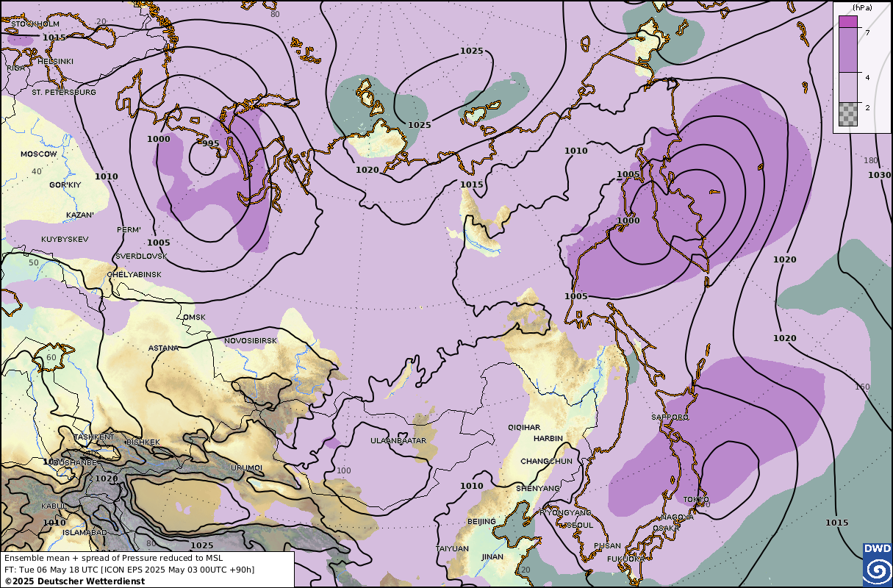Click the TASHKENT city label

coord(94,437)
